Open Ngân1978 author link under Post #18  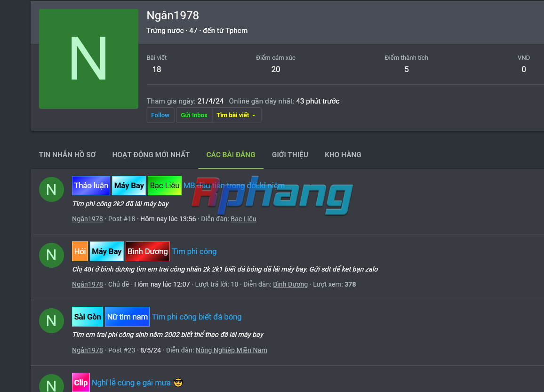pyautogui.click(x=88, y=219)
